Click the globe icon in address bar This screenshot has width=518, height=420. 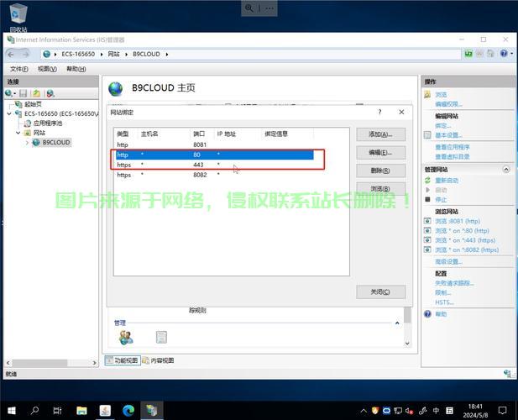pos(46,55)
